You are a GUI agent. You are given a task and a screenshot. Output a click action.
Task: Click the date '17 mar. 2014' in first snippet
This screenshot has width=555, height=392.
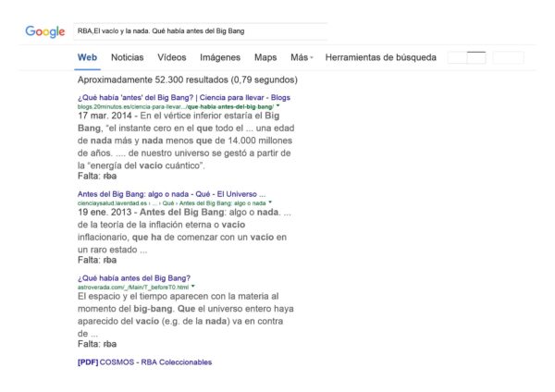click(x=105, y=116)
